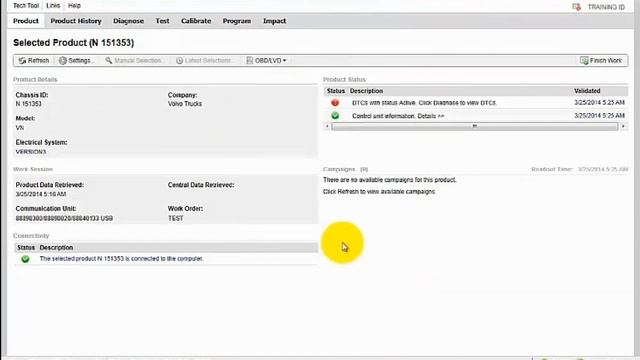The height and width of the screenshot is (360, 640).
Task: Click the Electrical System VERSION3 value
Action: pyautogui.click(x=31, y=152)
